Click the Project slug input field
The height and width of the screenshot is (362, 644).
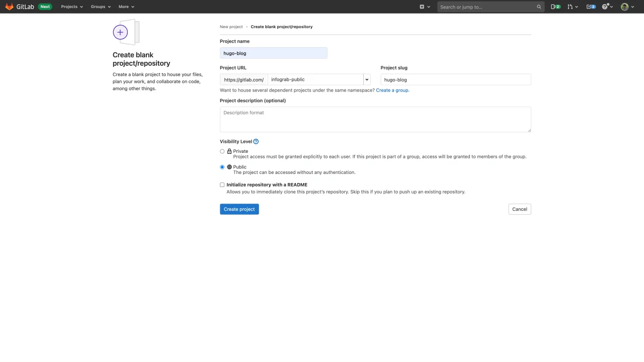[455, 79]
